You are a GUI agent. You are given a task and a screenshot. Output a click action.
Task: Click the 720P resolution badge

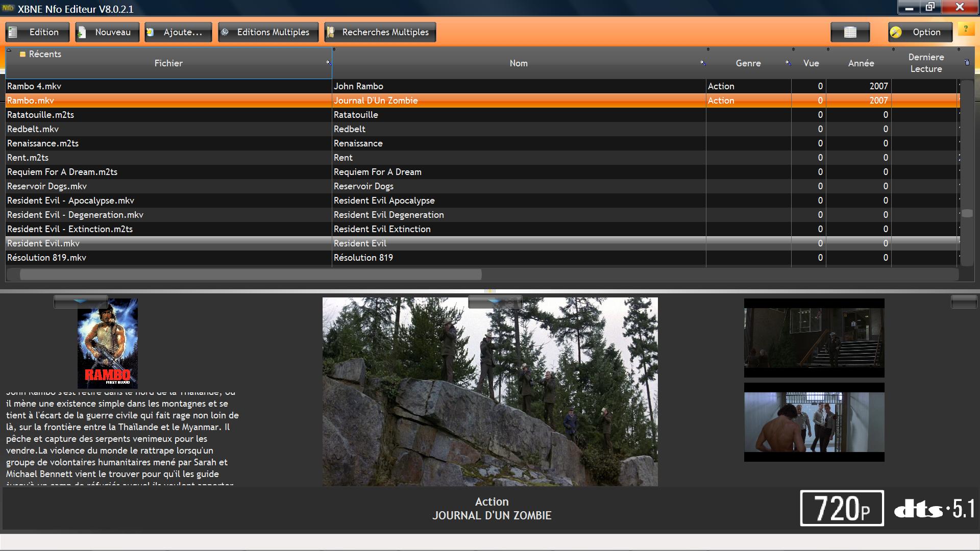point(842,508)
